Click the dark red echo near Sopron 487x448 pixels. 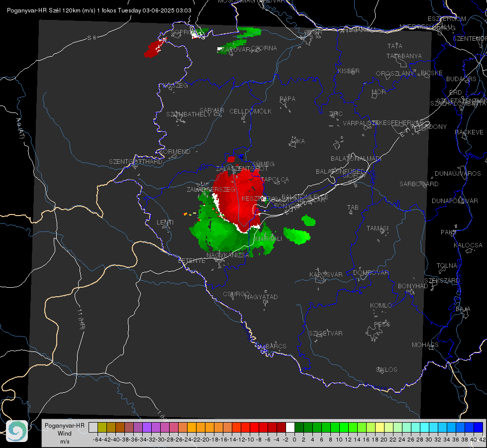click(155, 48)
